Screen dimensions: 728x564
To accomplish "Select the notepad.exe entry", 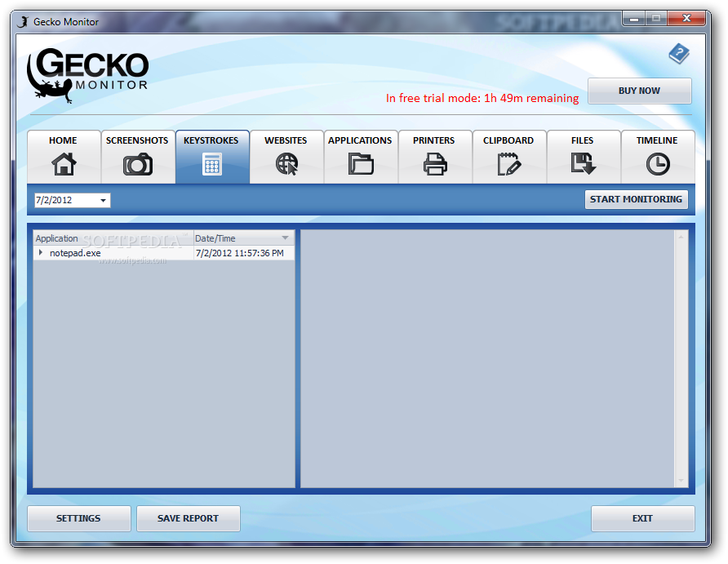I will click(x=75, y=253).
